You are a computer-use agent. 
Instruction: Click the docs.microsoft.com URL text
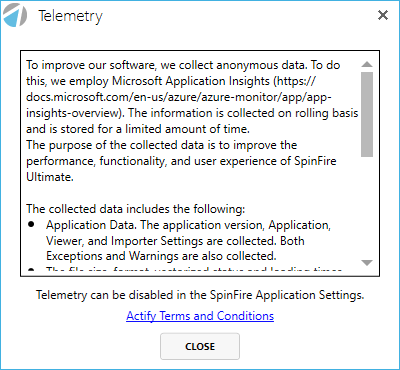tap(179, 97)
